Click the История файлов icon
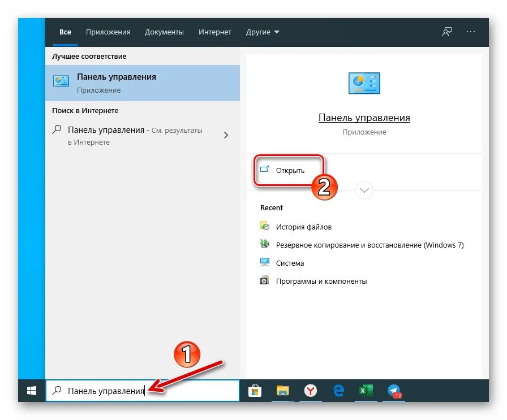Image resolution: width=507 pixels, height=420 pixels. (x=264, y=226)
